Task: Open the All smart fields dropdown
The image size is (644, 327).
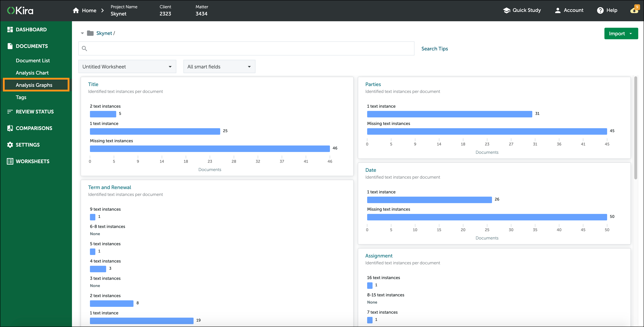Action: point(219,67)
